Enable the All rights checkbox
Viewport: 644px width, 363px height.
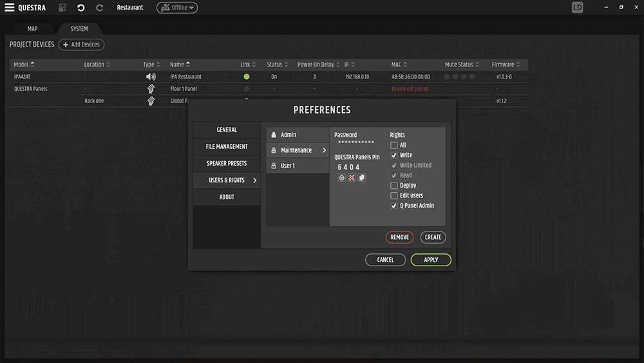[394, 146]
